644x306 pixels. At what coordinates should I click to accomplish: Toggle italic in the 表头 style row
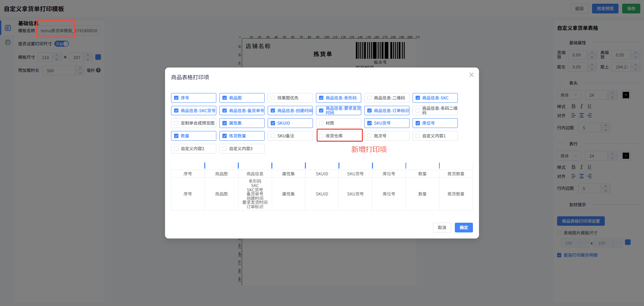581,106
